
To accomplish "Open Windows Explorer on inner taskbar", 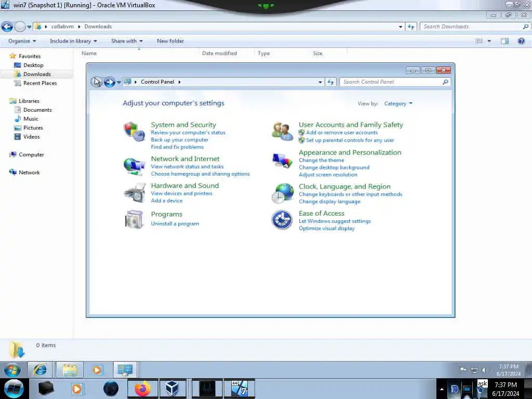I will 70,369.
